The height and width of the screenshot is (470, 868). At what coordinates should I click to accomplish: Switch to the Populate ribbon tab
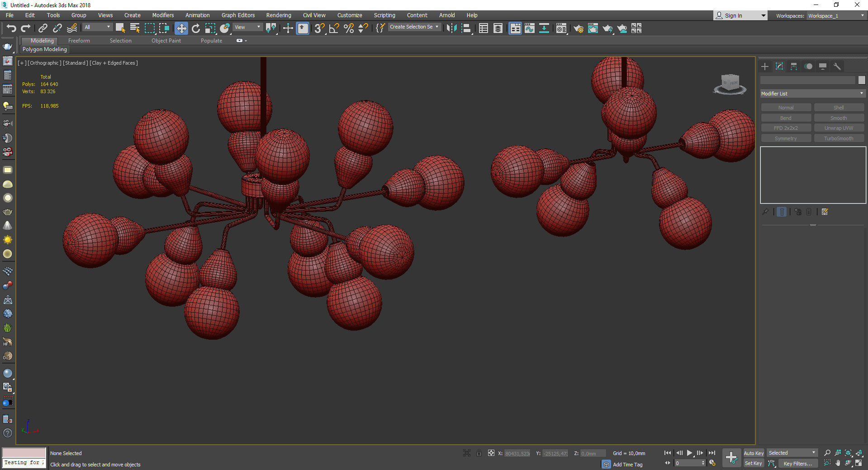(x=211, y=41)
